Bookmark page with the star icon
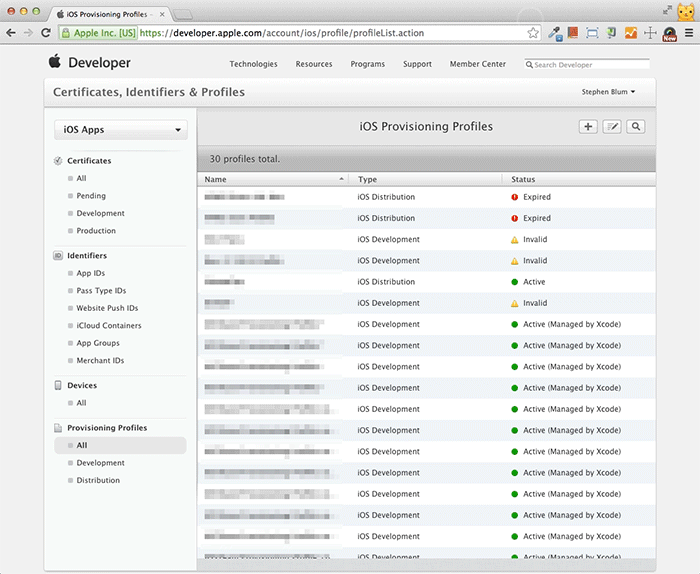 (x=534, y=33)
